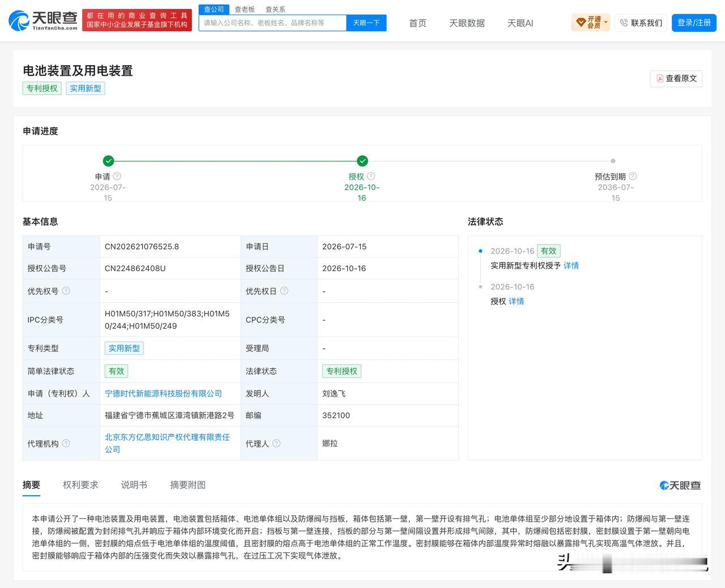Image resolution: width=725 pixels, height=588 pixels.
Task: Open 宁德时代新能源科技股份有限公司 company link
Action: click(163, 393)
